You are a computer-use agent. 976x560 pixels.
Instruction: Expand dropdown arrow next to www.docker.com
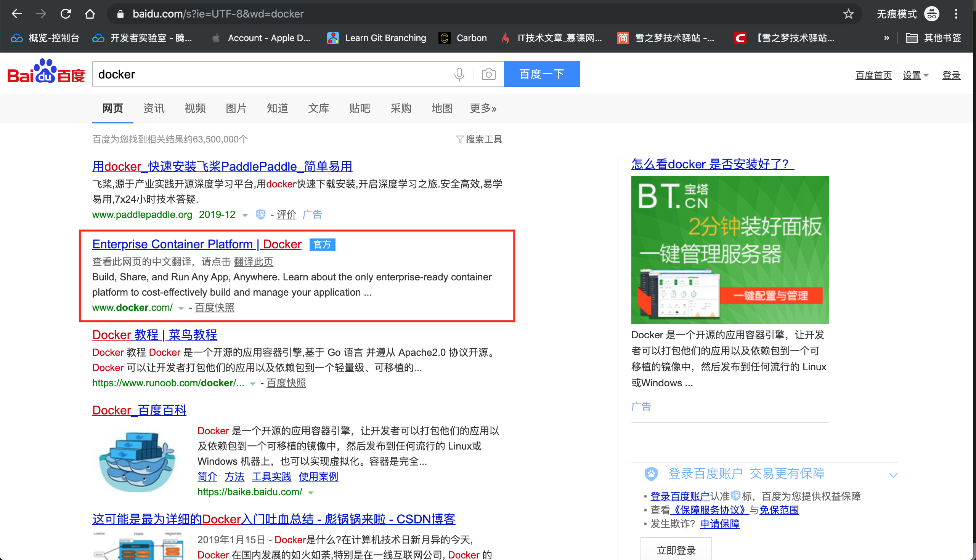[x=181, y=308]
